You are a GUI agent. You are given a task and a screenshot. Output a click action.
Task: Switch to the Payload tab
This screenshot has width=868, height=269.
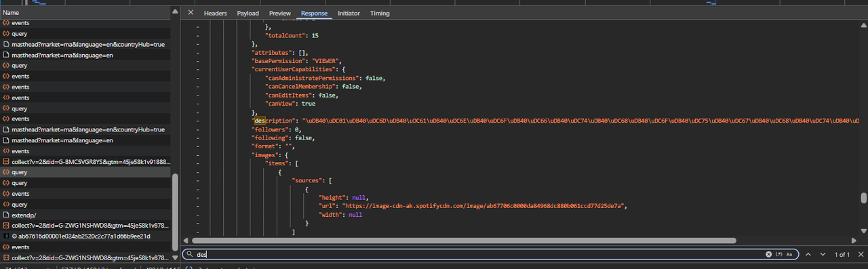(248, 13)
